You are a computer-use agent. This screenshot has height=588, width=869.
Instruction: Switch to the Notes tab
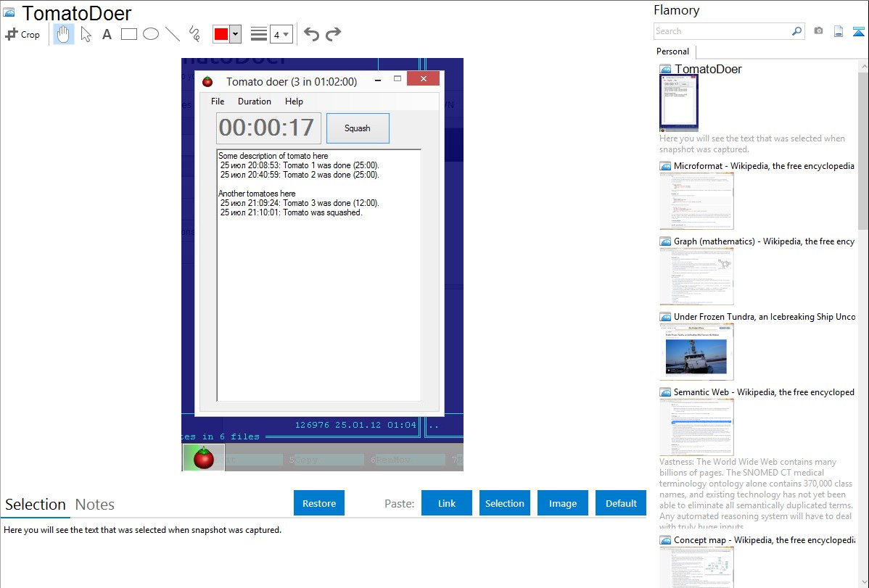click(x=95, y=505)
